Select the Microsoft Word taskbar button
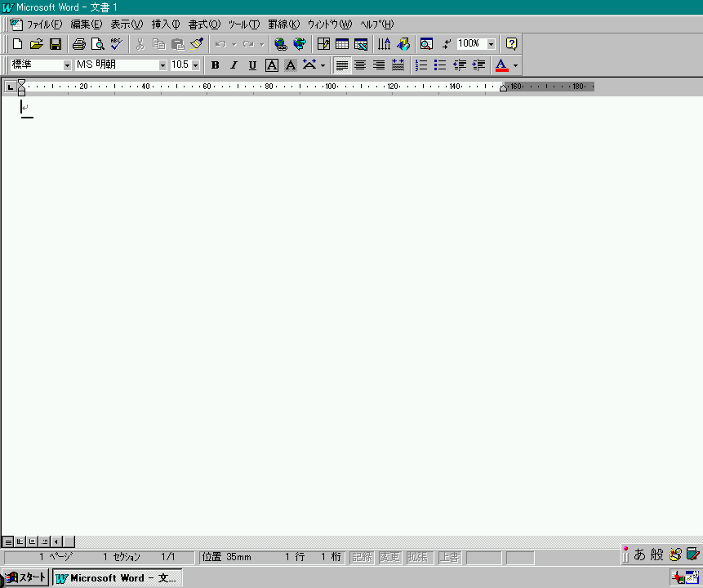This screenshot has height=588, width=703. tap(118, 577)
